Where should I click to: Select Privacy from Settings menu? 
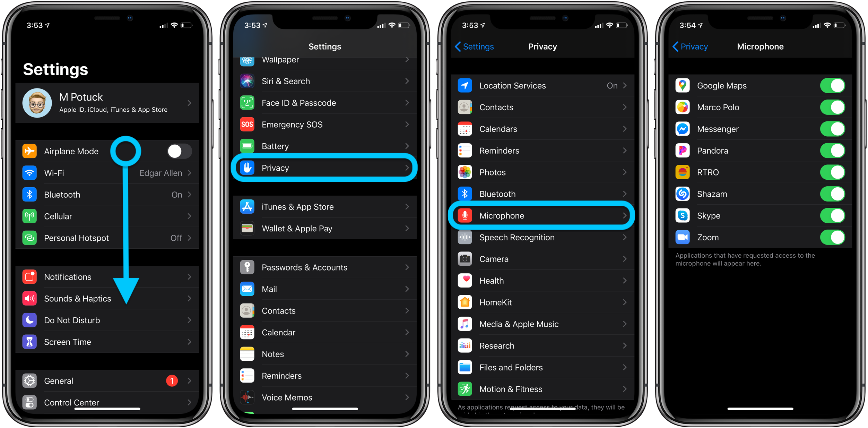coord(325,168)
